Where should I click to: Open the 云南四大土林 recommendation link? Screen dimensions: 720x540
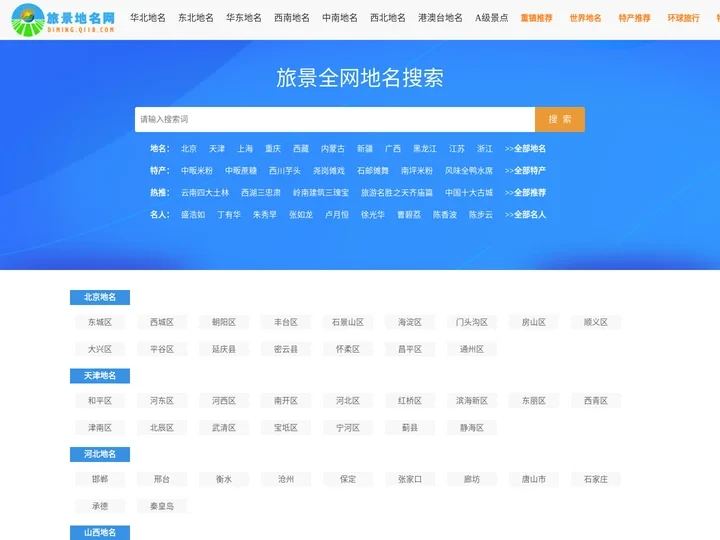(205, 192)
